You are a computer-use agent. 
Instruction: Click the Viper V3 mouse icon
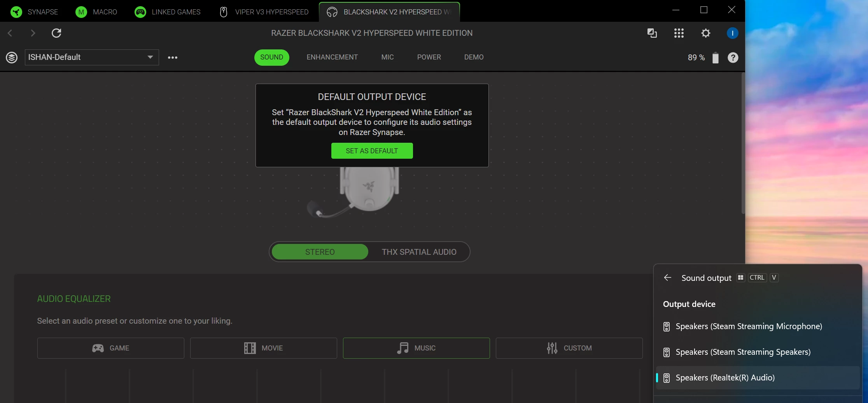tap(224, 12)
